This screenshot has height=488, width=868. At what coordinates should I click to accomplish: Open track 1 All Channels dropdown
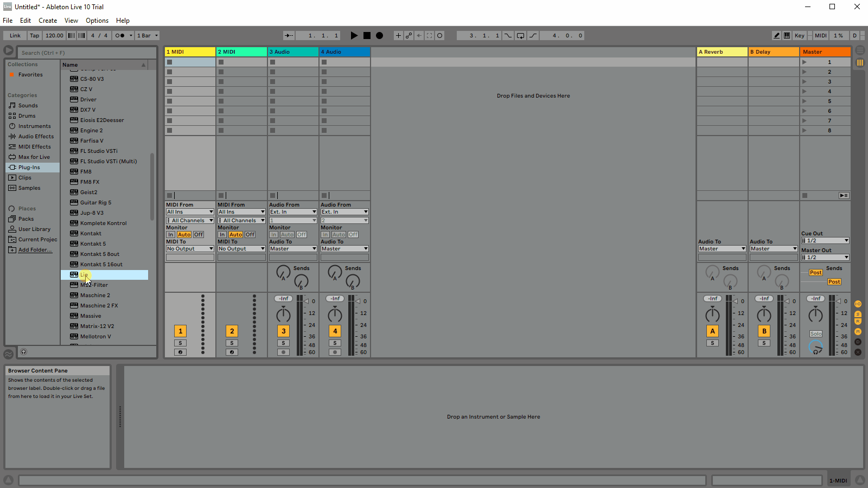[x=190, y=221]
